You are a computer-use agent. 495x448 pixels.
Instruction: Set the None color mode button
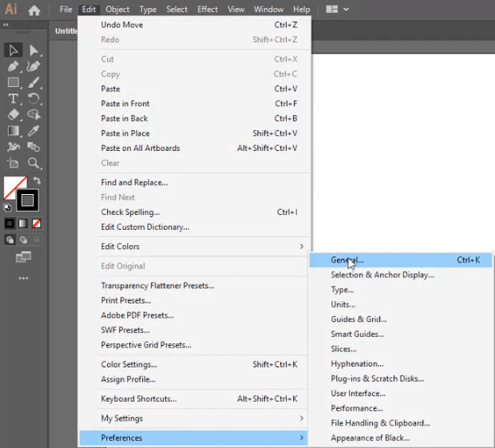(x=37, y=224)
